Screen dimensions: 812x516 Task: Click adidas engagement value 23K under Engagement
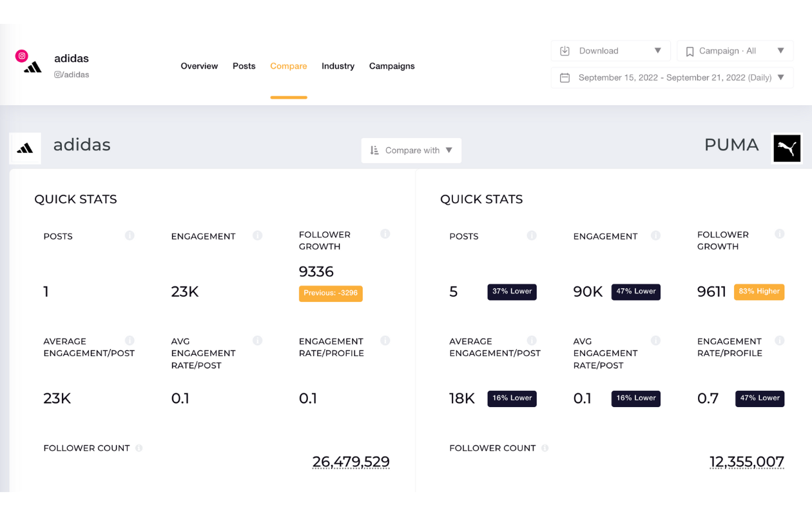(x=185, y=292)
